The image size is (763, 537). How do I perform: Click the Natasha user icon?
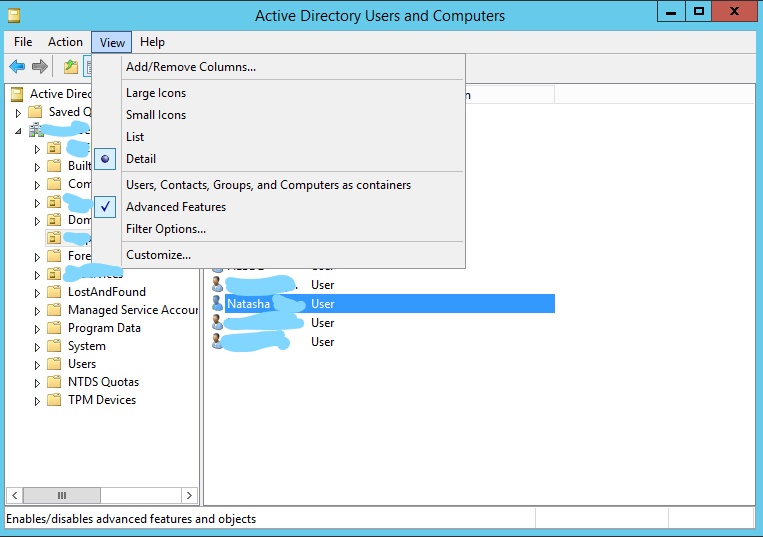pos(217,303)
